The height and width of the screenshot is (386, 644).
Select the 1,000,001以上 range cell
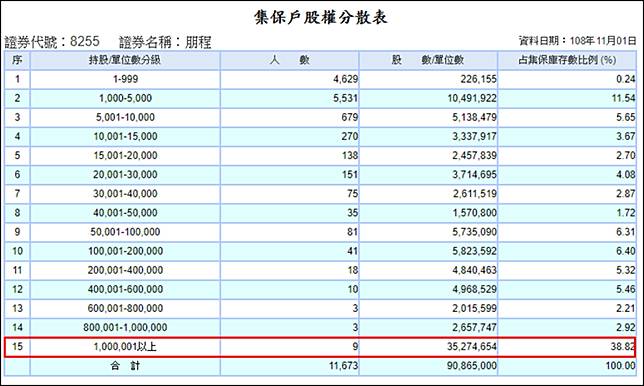click(125, 347)
